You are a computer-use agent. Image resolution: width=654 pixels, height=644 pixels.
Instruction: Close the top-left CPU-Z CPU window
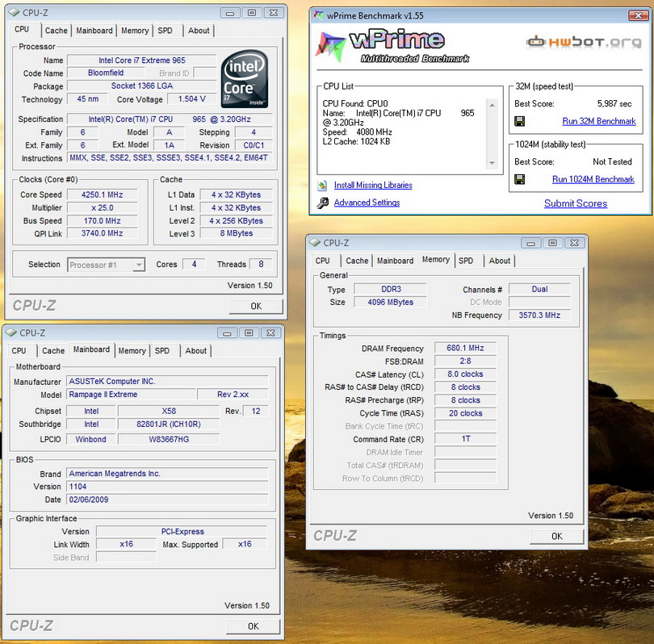[x=274, y=13]
